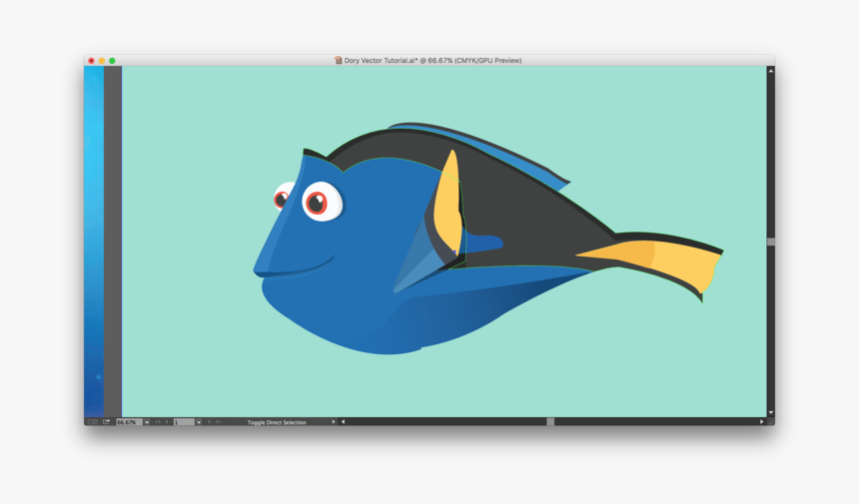Click the vertical scrollbar thumb
The width and height of the screenshot is (859, 504).
tap(771, 242)
